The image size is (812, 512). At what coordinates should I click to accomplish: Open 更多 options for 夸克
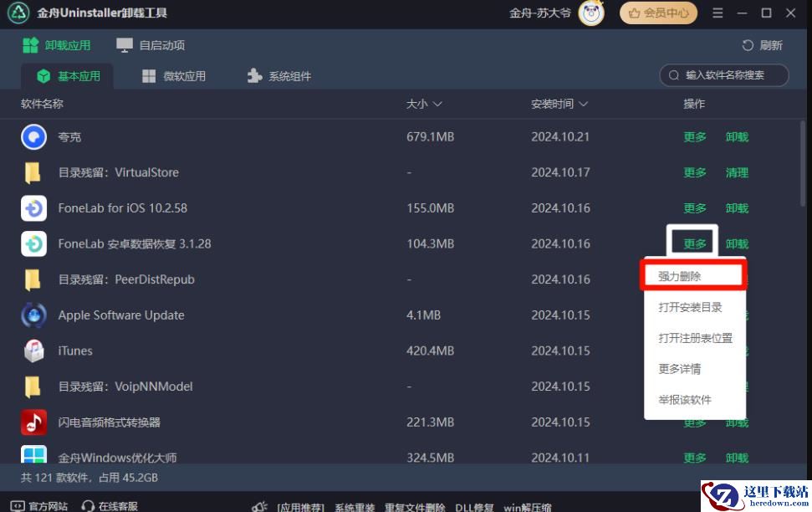pyautogui.click(x=694, y=137)
